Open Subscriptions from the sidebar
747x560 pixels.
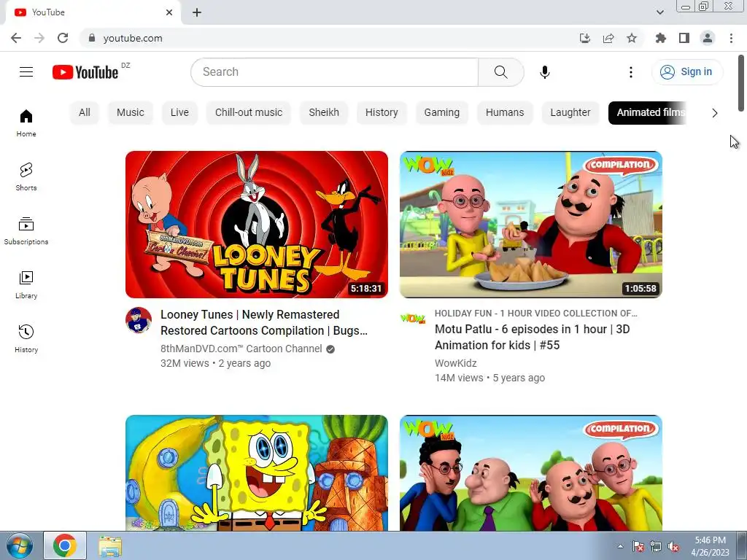(x=26, y=231)
